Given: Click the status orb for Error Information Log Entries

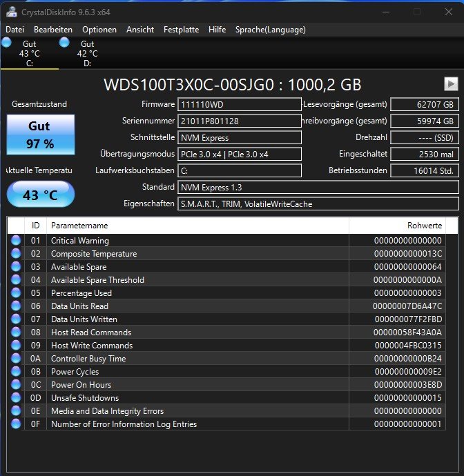Looking at the screenshot, I should point(16,424).
